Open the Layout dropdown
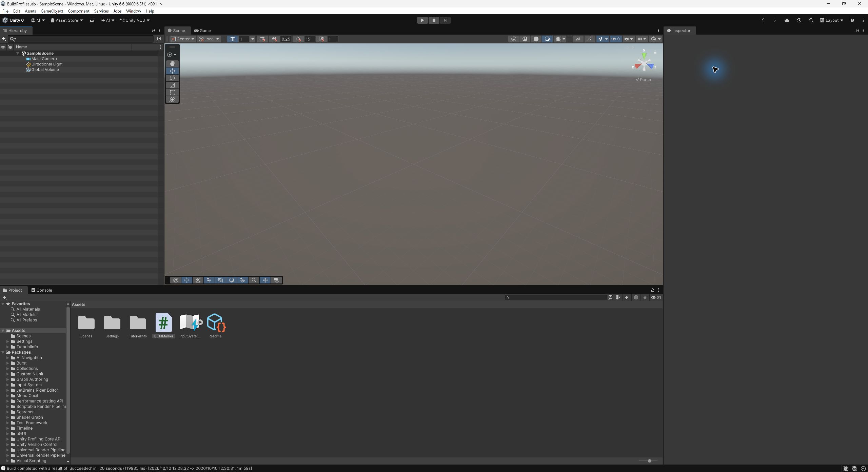Screen dimensions: 868x472 (831, 20)
